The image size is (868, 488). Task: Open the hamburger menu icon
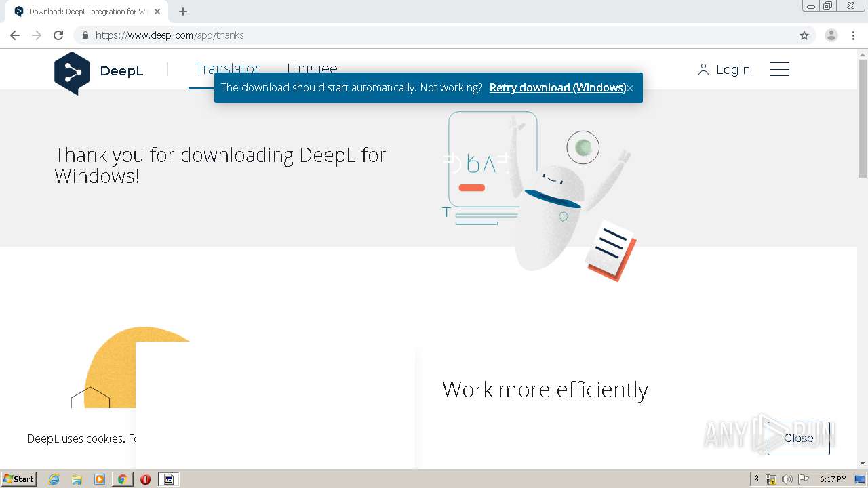[x=780, y=69]
